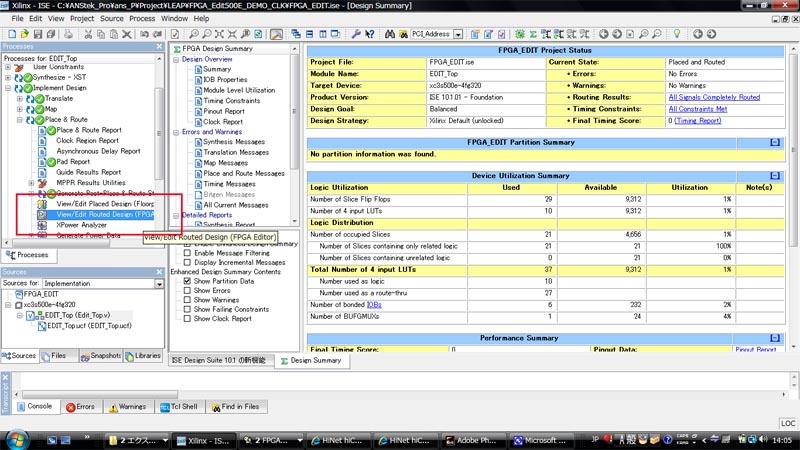
Task: Switch to the Snapshots tab
Action: tap(101, 356)
